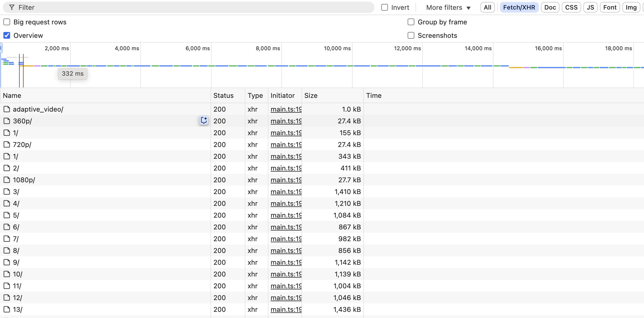Click the funnel filter icon
The image size is (644, 318).
tap(12, 8)
